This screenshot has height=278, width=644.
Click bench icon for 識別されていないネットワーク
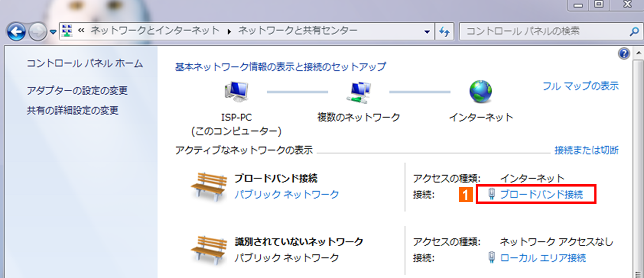pyautogui.click(x=209, y=250)
